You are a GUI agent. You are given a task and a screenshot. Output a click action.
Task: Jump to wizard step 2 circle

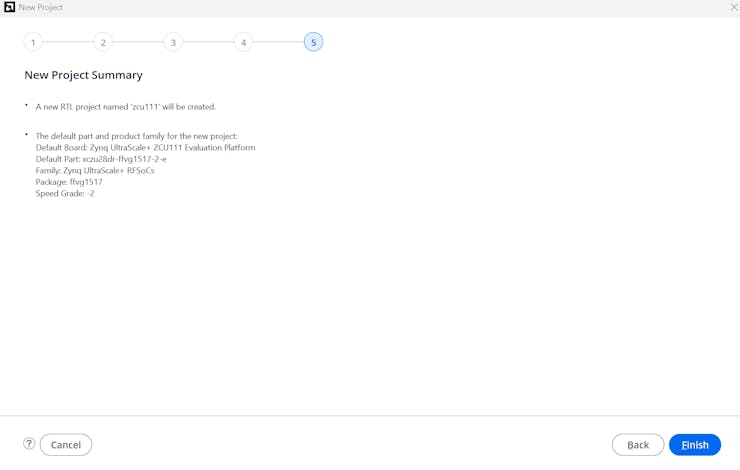click(103, 42)
